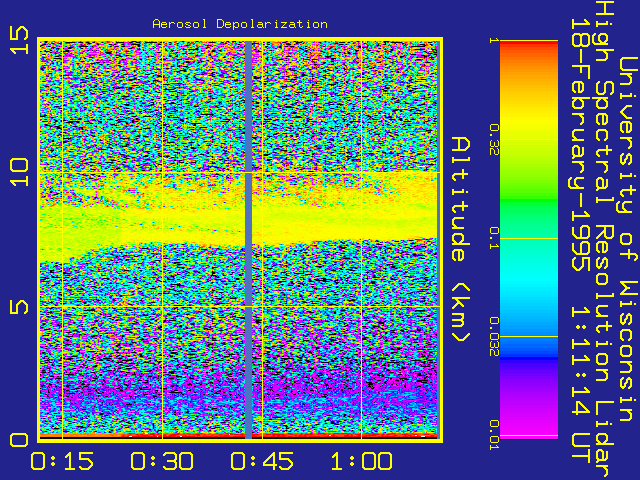
Task: Click the '0:30' time axis label
Action: coord(162,462)
